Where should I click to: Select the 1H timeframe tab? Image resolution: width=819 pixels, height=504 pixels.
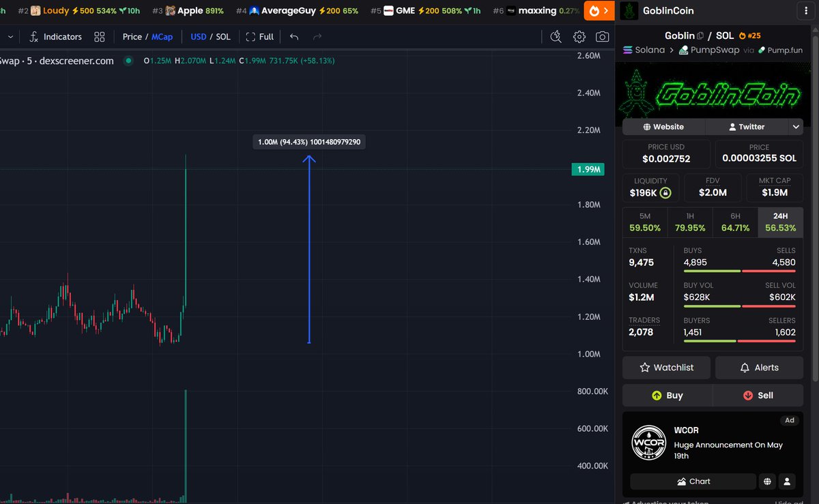690,222
